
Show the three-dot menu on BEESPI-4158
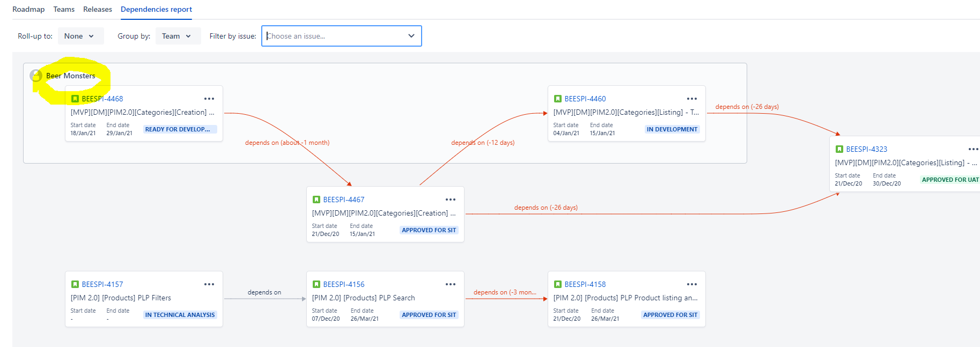coord(692,284)
